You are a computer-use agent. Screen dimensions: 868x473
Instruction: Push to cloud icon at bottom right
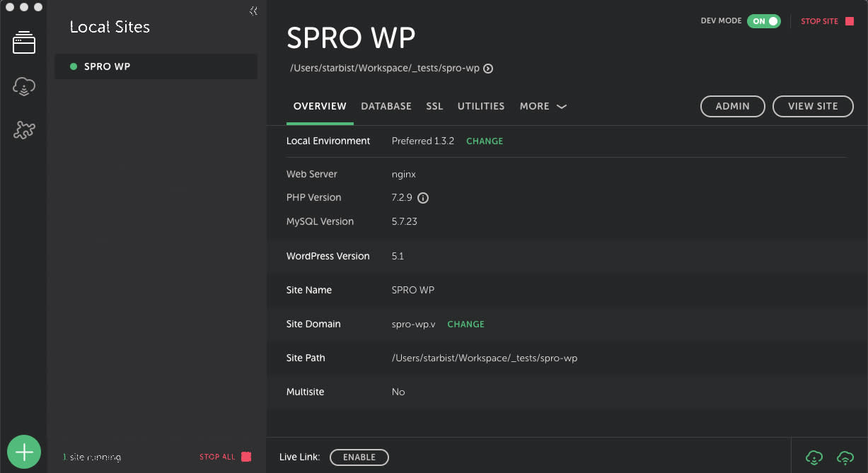tap(845, 457)
